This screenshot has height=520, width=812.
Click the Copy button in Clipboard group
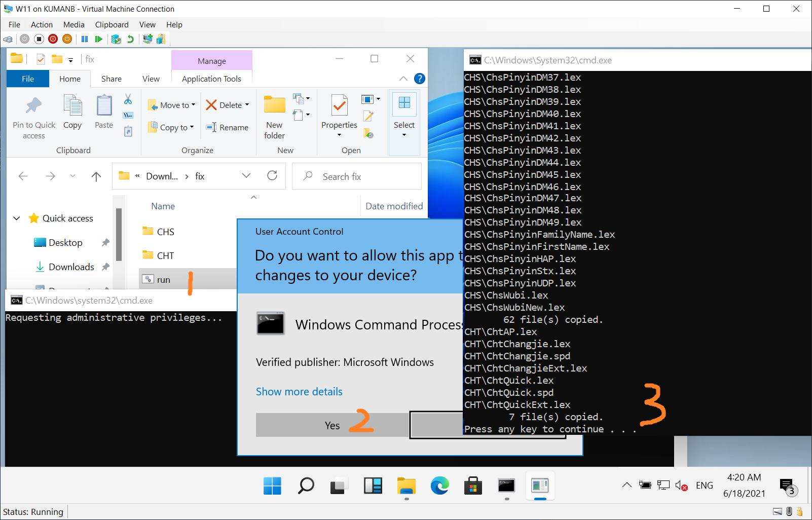72,112
